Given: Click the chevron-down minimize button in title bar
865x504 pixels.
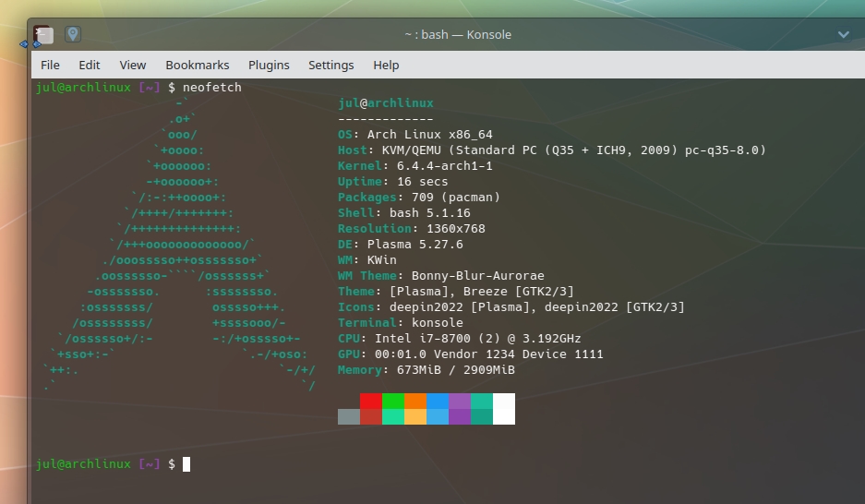Looking at the screenshot, I should [843, 34].
